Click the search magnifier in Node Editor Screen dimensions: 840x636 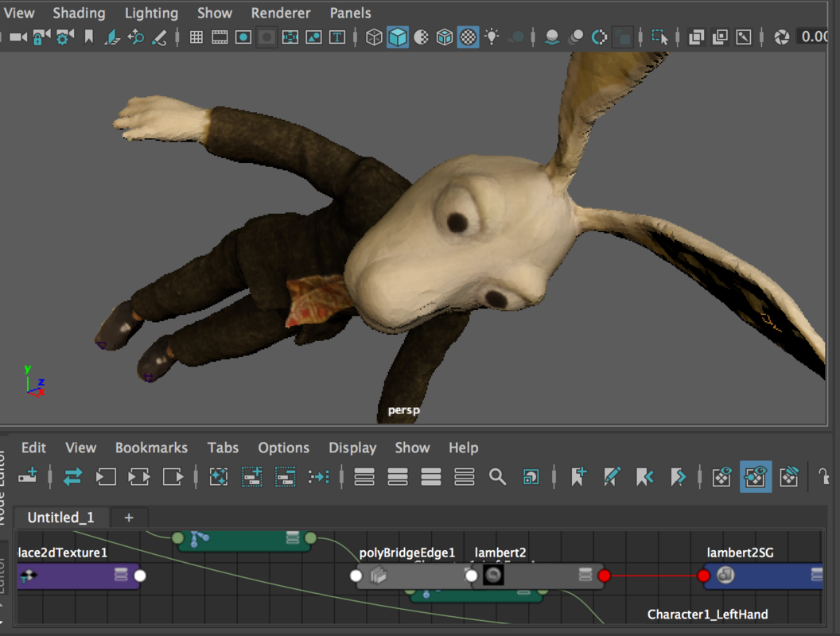point(497,477)
